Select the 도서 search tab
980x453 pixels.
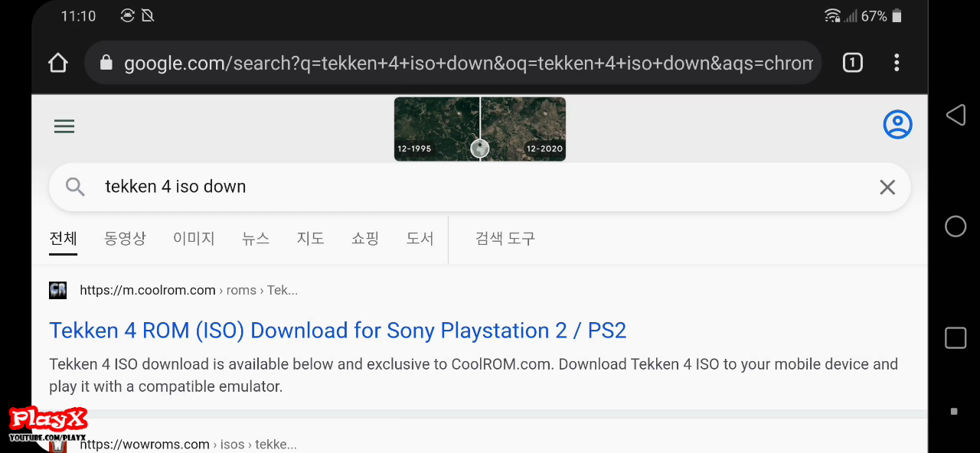point(420,239)
